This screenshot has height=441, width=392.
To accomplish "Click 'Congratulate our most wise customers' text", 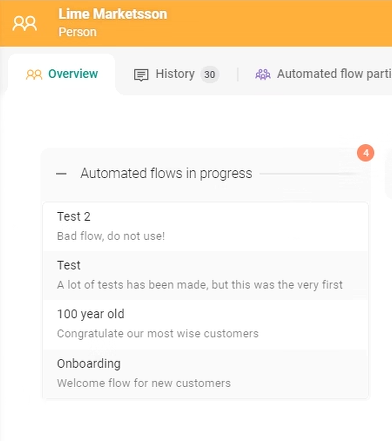I will pyautogui.click(x=158, y=334).
